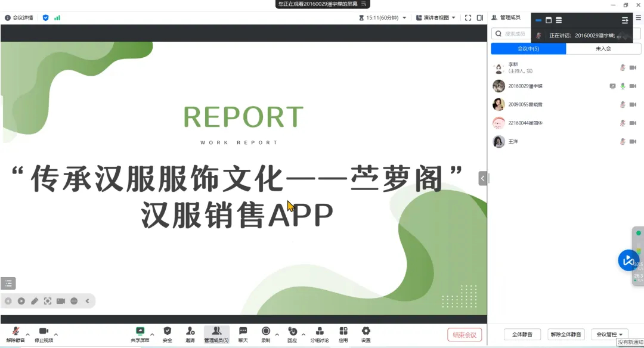Switch to the 未入会 tab
Screen dimensions: 644x348
603,49
